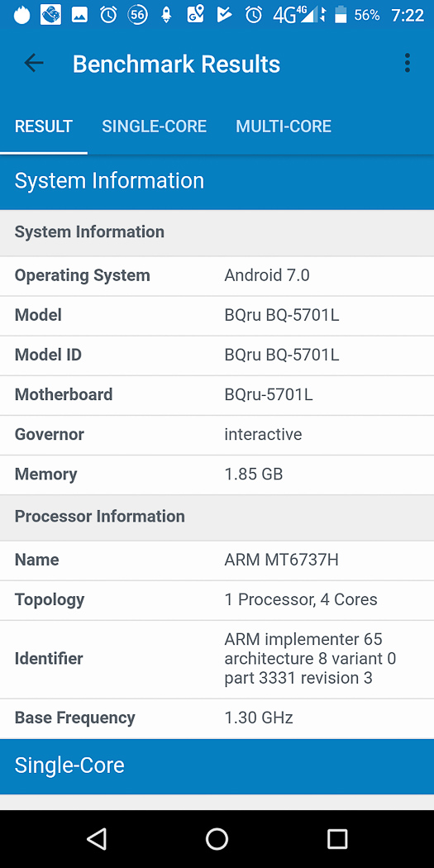Switch to the RESULT tab
This screenshot has width=434, height=868.
(x=43, y=126)
